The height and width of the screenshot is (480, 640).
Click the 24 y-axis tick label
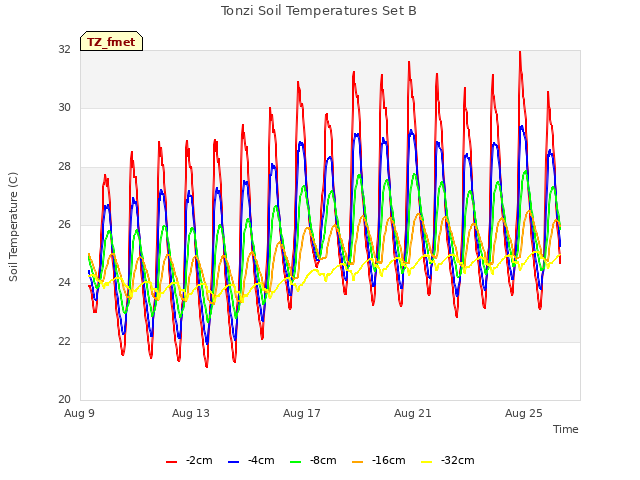64,282
